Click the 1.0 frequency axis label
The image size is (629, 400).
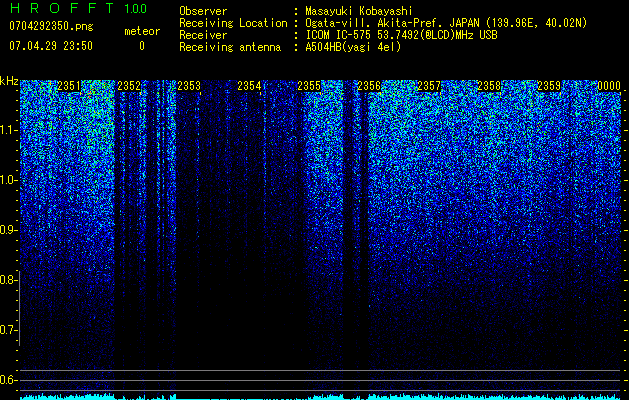8,180
